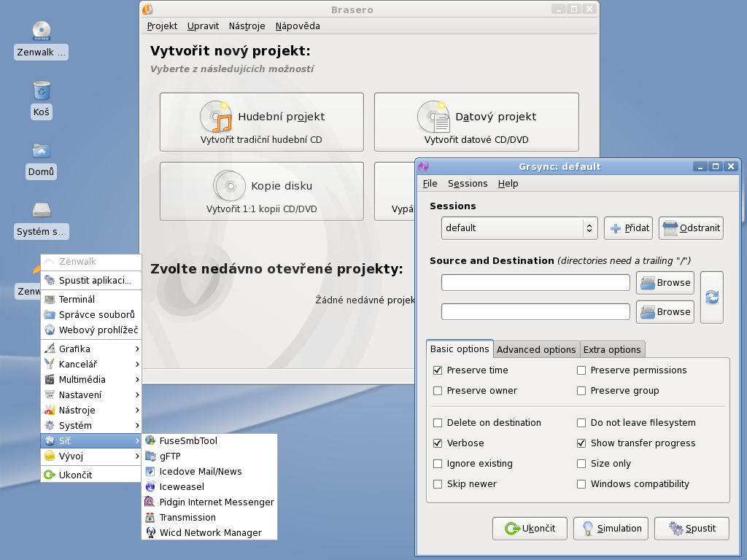Open the Síť submenu entry

click(x=91, y=440)
